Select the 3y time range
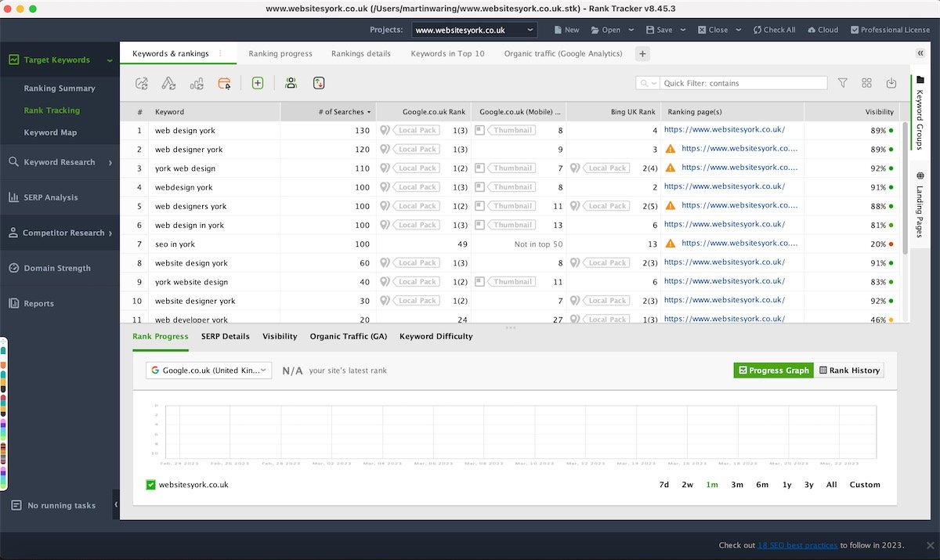 pyautogui.click(x=809, y=485)
